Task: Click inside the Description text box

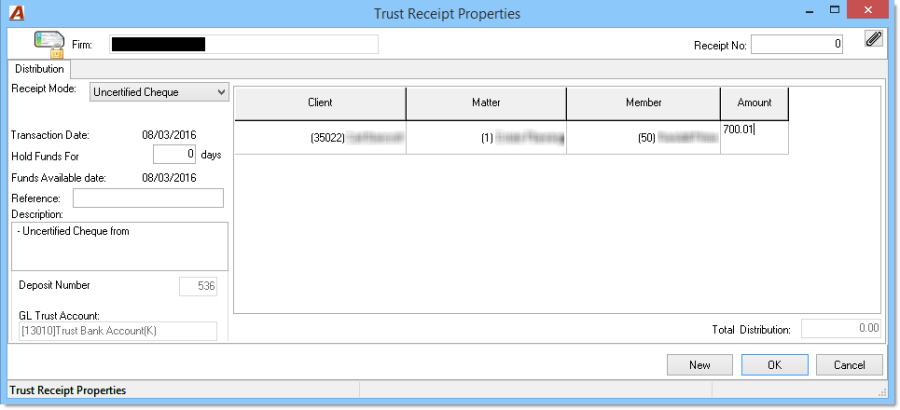Action: tap(120, 246)
